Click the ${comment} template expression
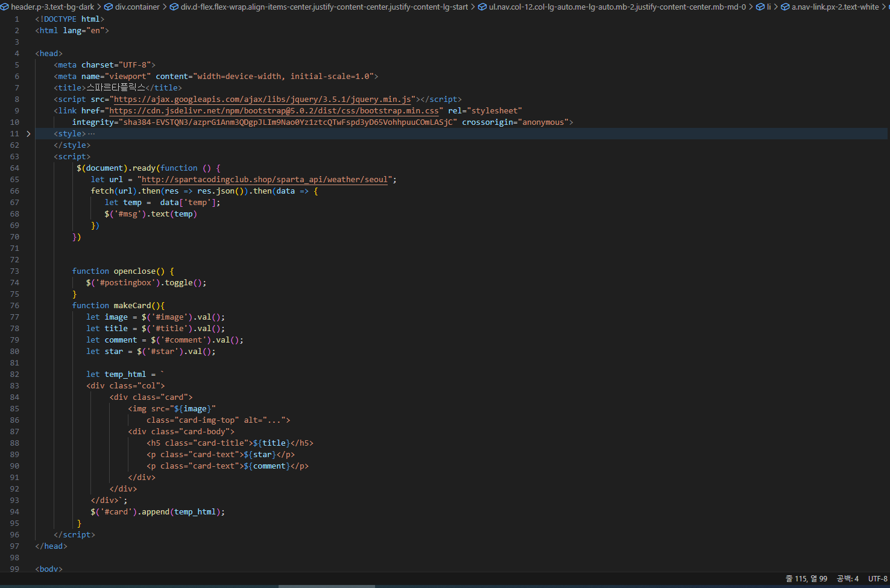This screenshot has width=890, height=588. pos(267,466)
